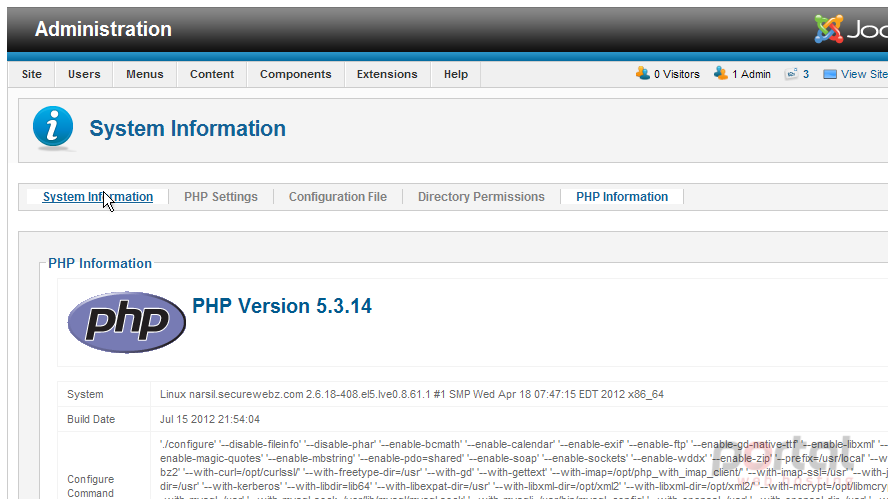Click the Configure Command row label

90,486
